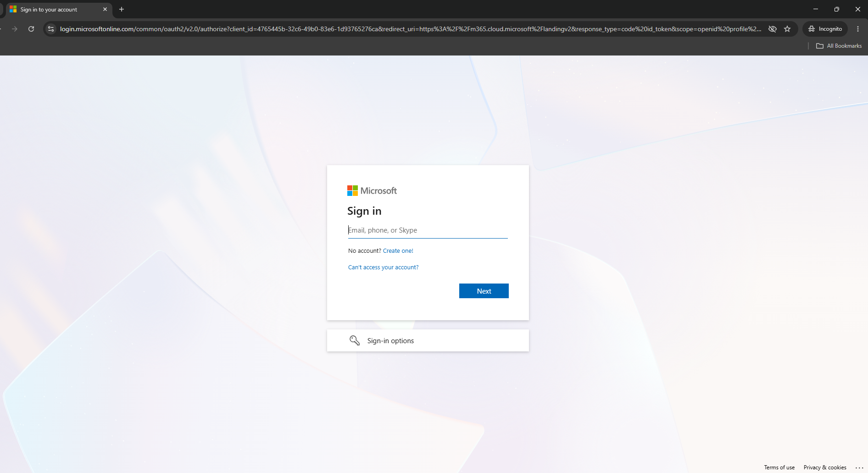The image size is (868, 473).
Task: View site information icon in address bar
Action: (x=51, y=29)
